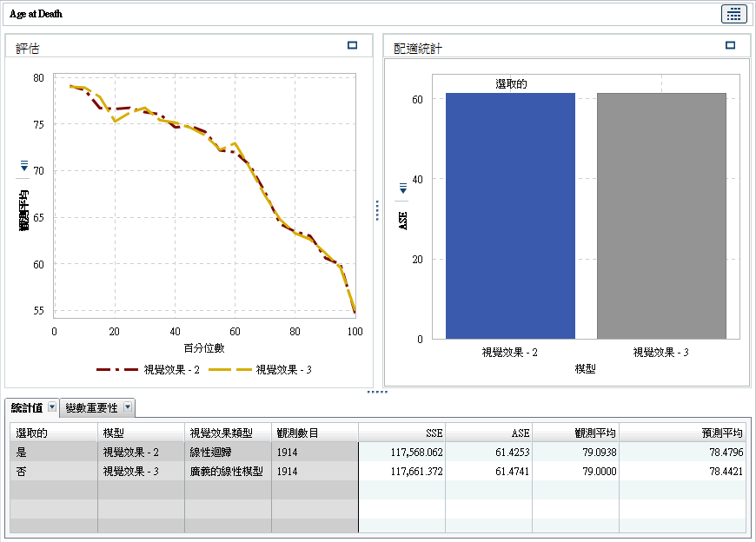Image resolution: width=756 pixels, height=542 pixels.
Task: Click the vertical splitter handle between charts
Action: click(378, 211)
